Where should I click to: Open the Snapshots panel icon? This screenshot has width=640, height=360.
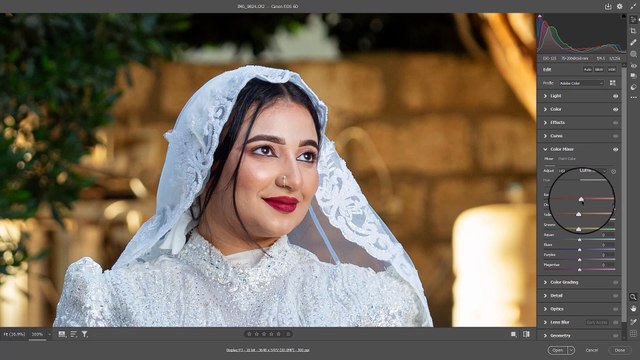633,76
